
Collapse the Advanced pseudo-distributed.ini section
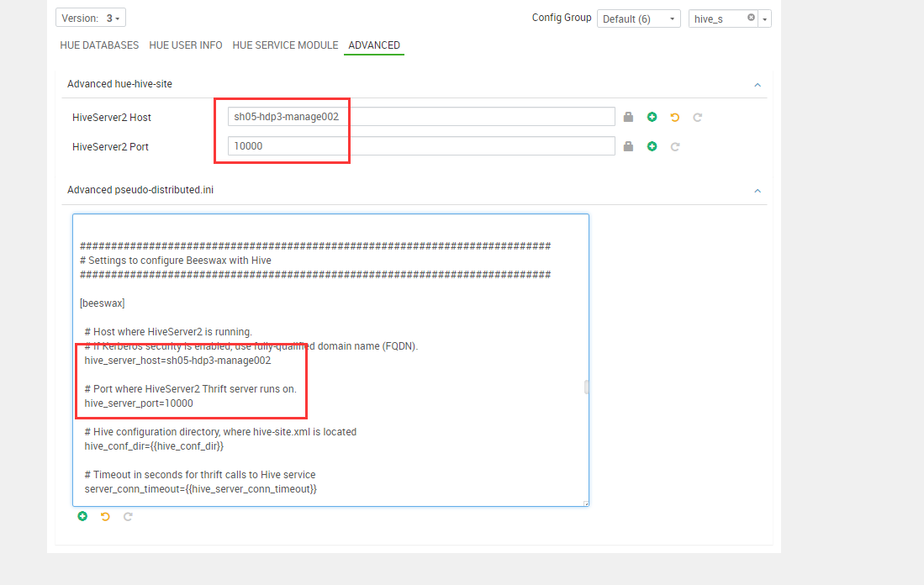click(758, 191)
